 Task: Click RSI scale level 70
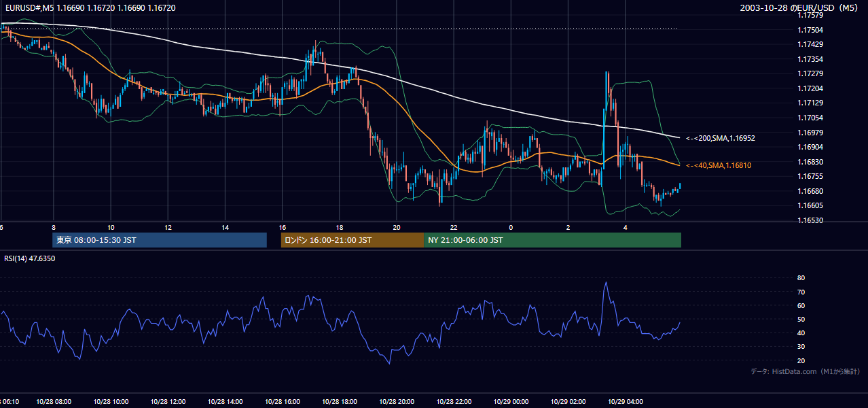coord(801,292)
